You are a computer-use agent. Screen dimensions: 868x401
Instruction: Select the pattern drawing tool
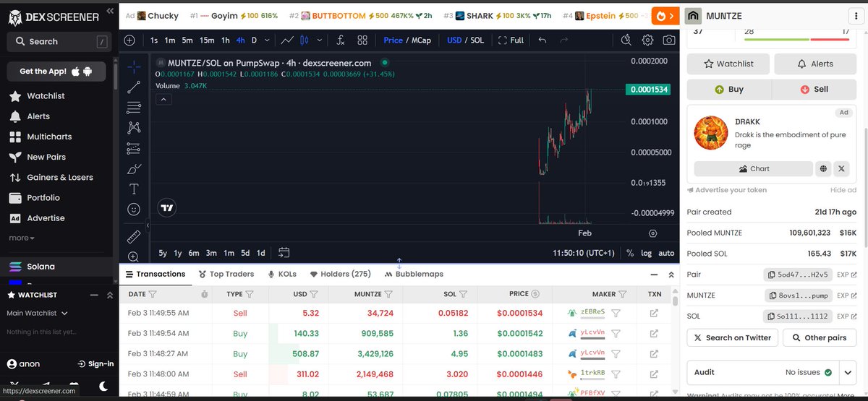click(x=134, y=128)
